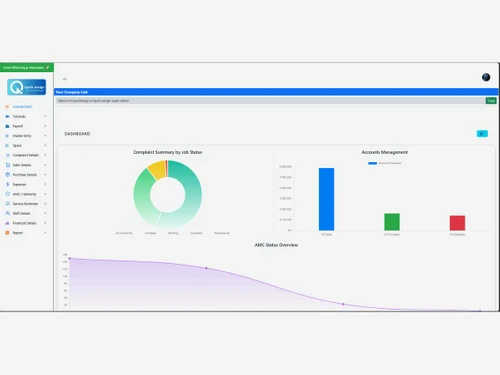Click the Quick Assign logo
The width and height of the screenshot is (500, 375).
[26, 87]
